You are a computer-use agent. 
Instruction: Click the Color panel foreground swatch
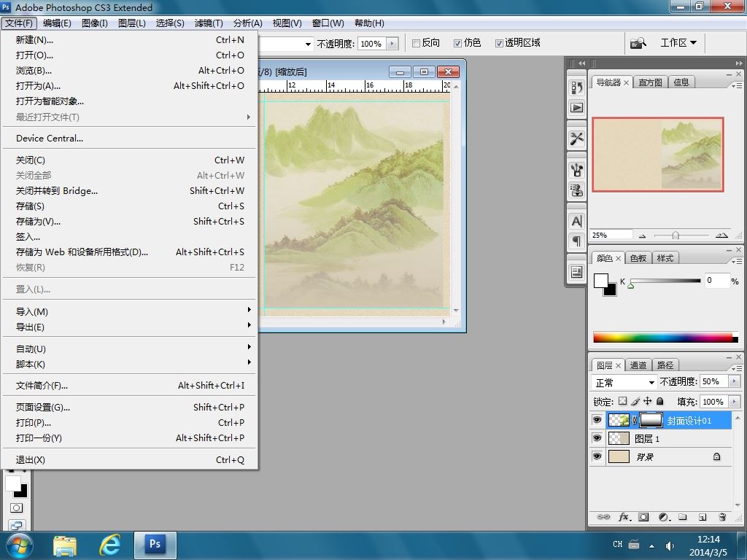point(601,280)
